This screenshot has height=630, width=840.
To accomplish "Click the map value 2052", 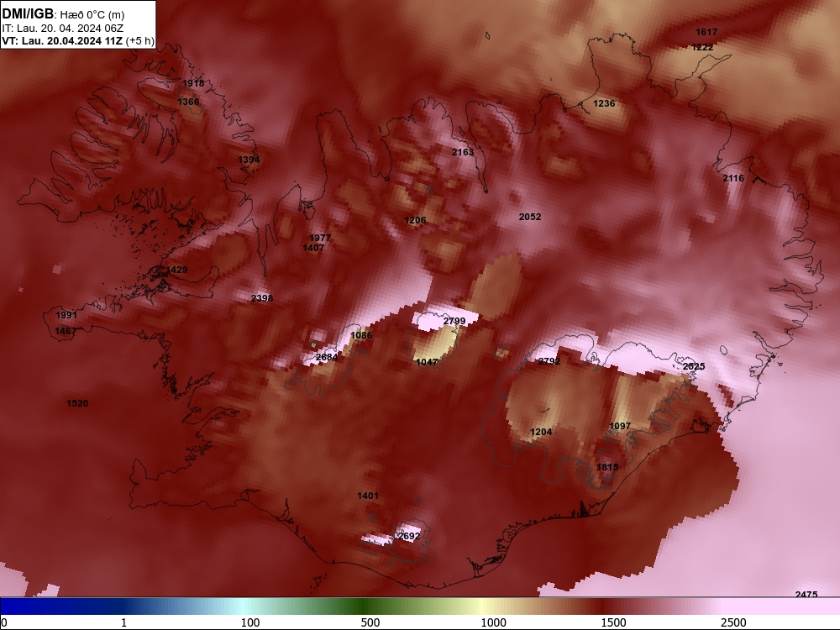I will [530, 217].
